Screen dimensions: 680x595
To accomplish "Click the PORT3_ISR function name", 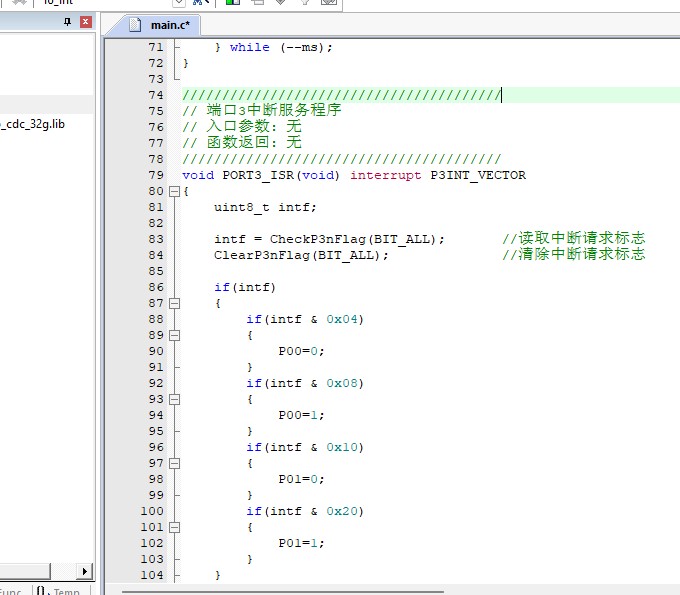I will pos(258,175).
